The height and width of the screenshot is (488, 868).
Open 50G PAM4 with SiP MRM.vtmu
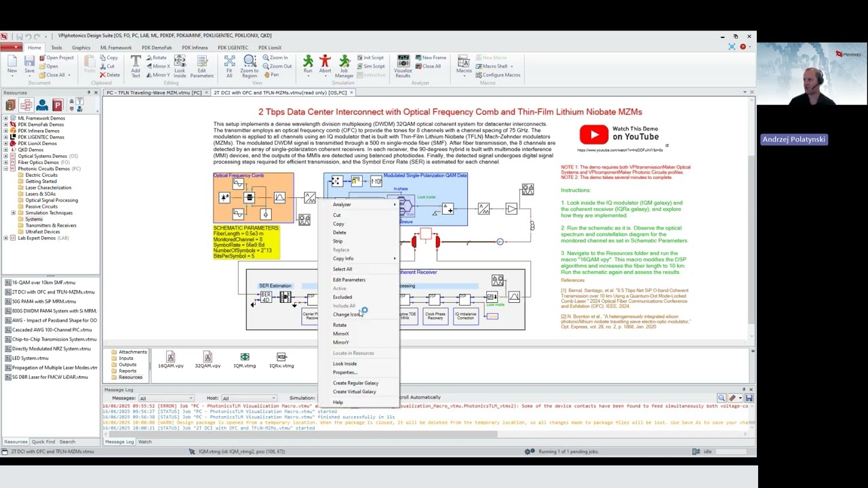click(x=43, y=302)
